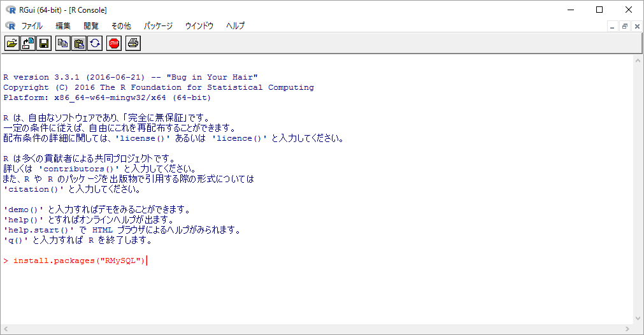Restore the inner R Console child window

625,26
